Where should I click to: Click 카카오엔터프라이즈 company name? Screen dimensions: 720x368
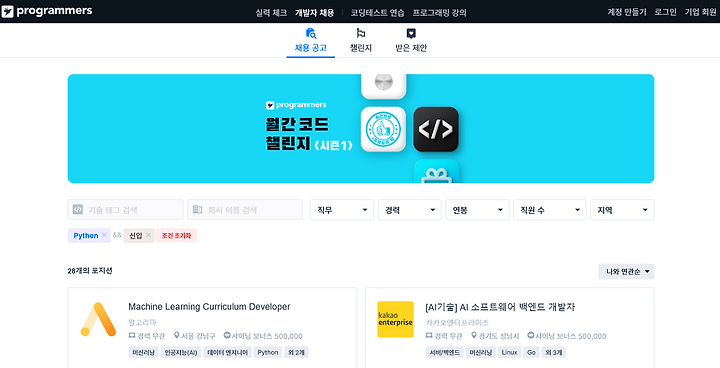click(457, 323)
